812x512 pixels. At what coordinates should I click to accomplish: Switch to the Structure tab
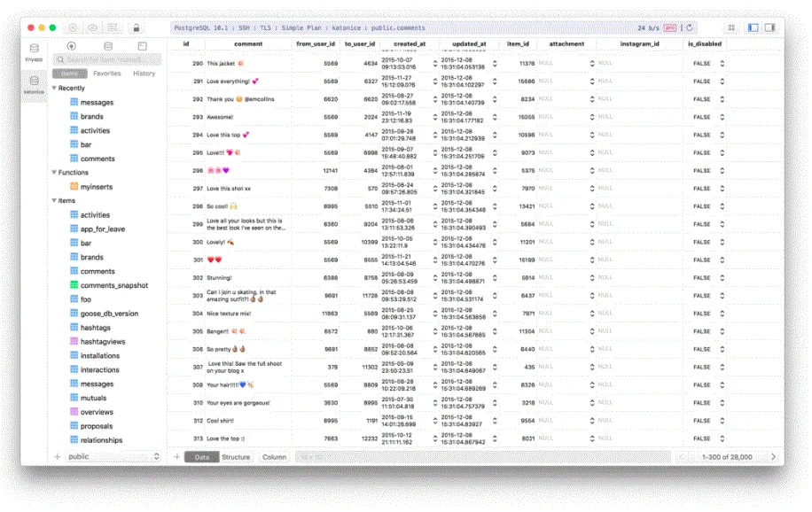tap(236, 457)
